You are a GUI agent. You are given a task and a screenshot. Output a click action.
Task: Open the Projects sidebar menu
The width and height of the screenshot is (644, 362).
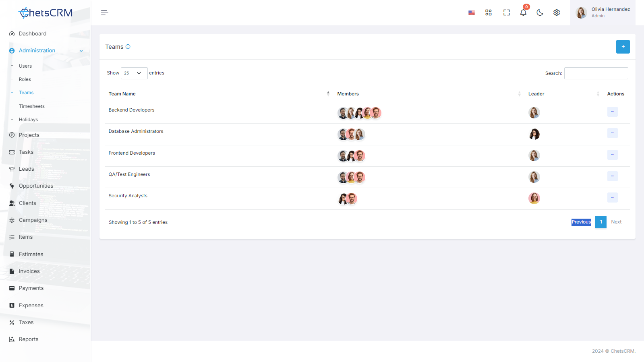coord(29,135)
